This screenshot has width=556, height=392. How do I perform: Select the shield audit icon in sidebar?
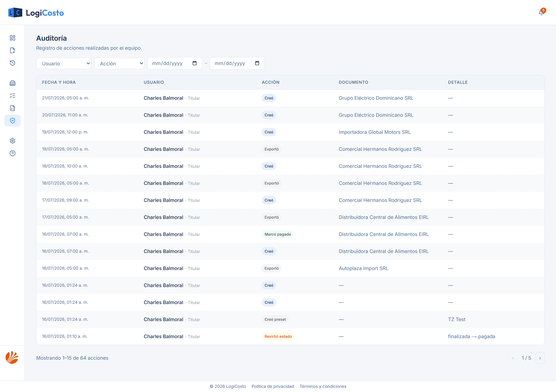12,121
